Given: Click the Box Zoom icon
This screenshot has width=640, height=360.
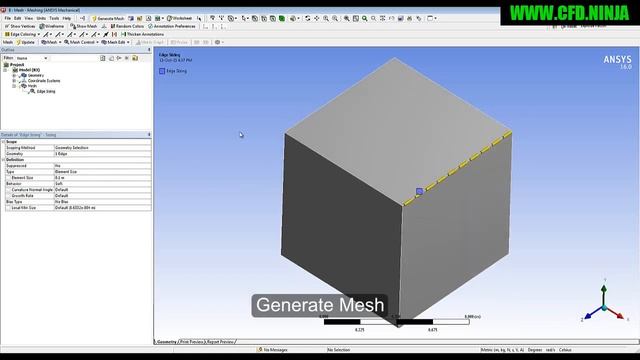Looking at the screenshot, I should coord(347,18).
